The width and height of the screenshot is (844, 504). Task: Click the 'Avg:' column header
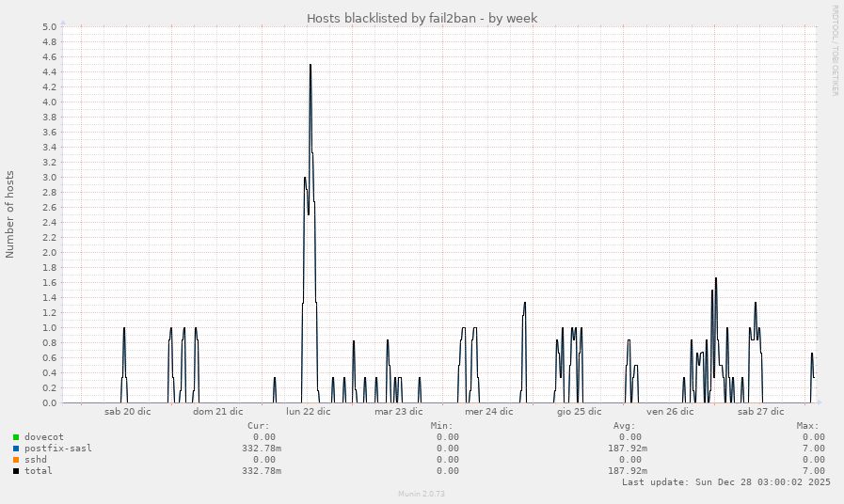[625, 426]
